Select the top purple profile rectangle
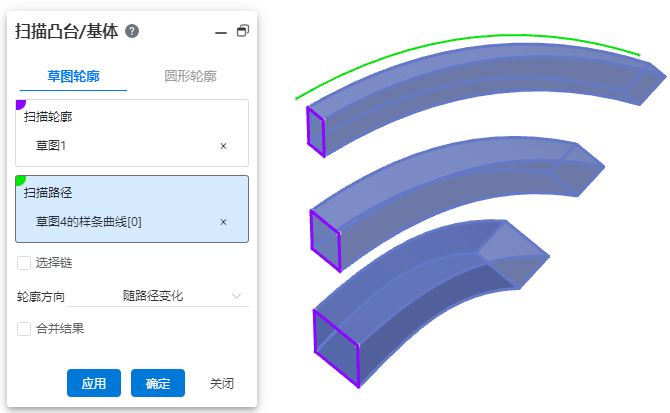This screenshot has width=670, height=413. point(316,132)
